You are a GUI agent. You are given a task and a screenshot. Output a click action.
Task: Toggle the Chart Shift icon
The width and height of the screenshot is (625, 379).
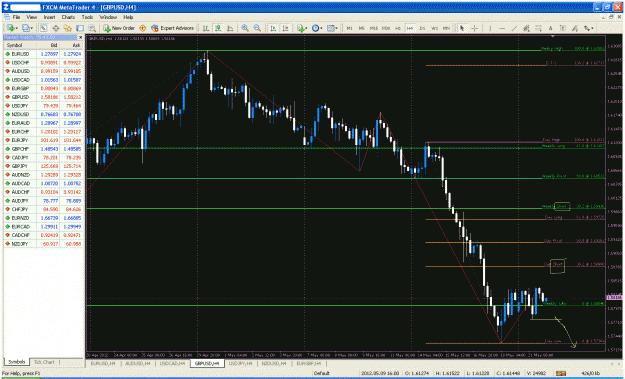[x=285, y=28]
